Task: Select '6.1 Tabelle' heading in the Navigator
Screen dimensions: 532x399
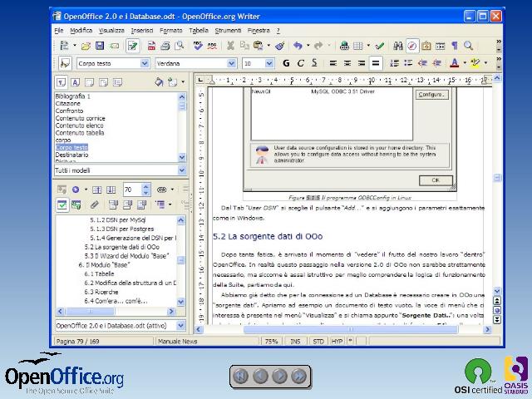Action: (104, 273)
